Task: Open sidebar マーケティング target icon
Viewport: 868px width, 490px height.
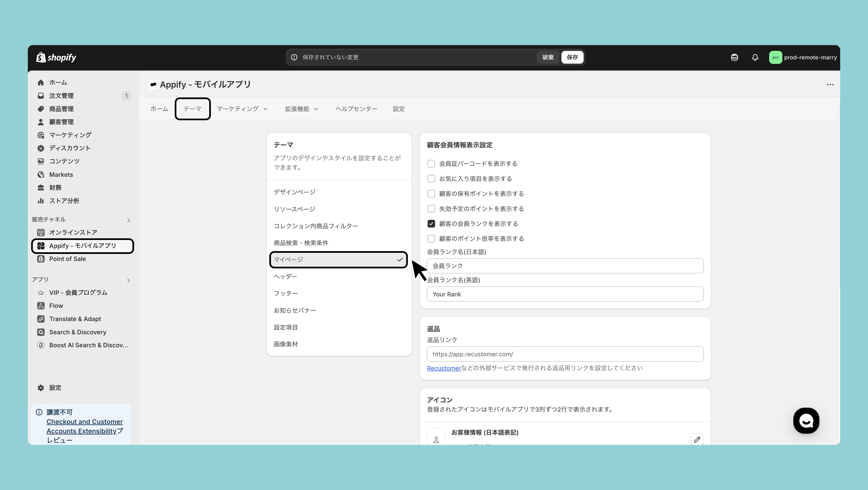Action: pyautogui.click(x=41, y=135)
